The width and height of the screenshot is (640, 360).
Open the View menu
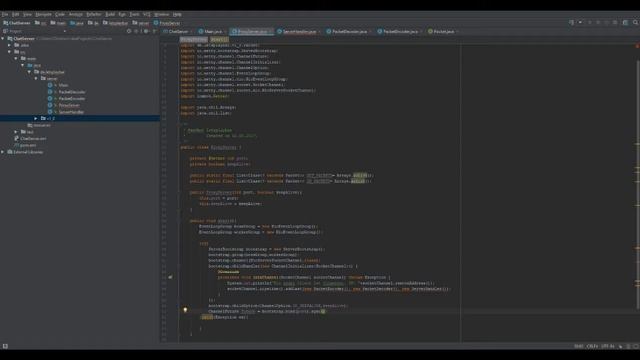tap(27, 14)
